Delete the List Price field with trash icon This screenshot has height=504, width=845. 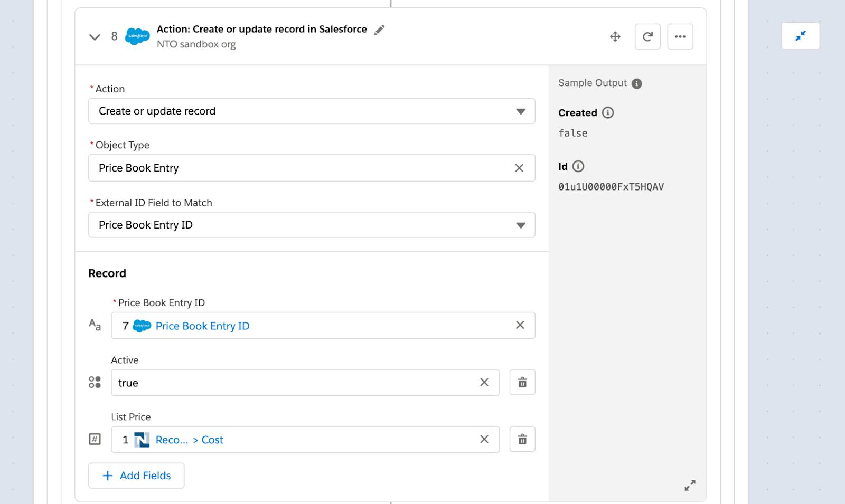(522, 440)
